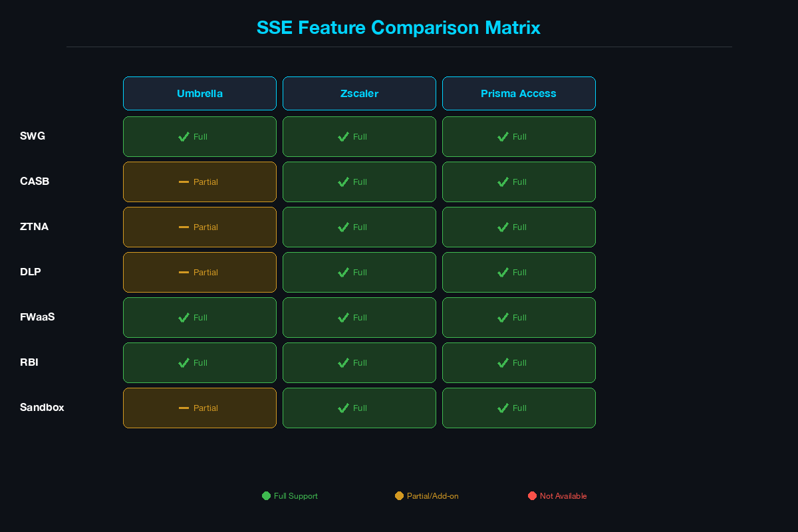Viewport: 798px width, 532px height.
Task: Click the checkmark in Prisma Access RBI cell
Action: point(503,362)
